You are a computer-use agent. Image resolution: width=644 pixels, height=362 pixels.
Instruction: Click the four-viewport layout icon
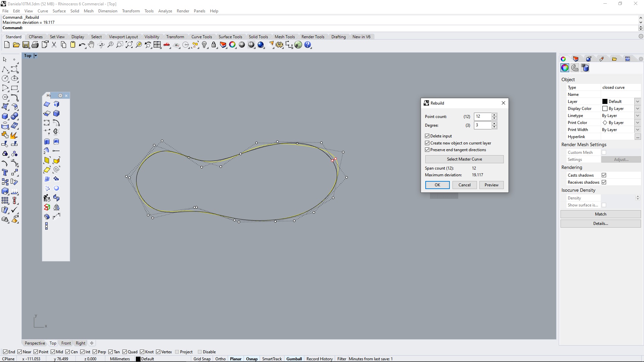pos(157,45)
